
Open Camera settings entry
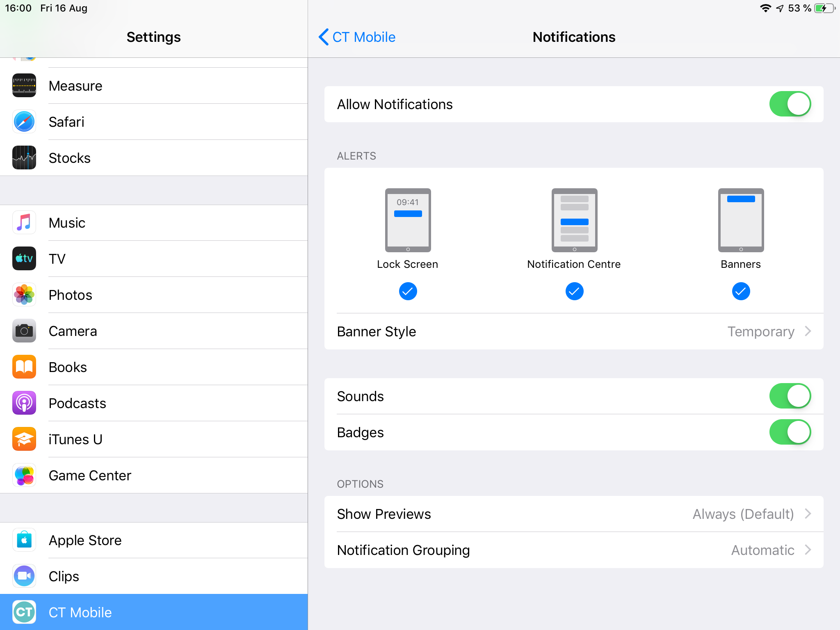click(73, 331)
